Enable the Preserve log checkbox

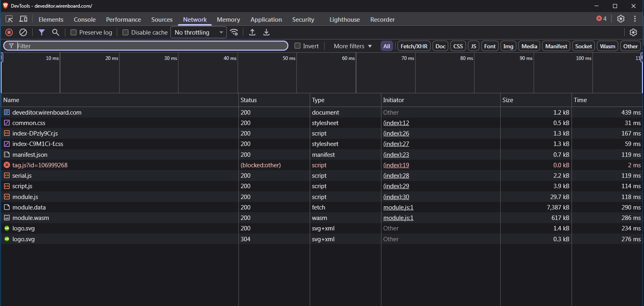pyautogui.click(x=73, y=32)
